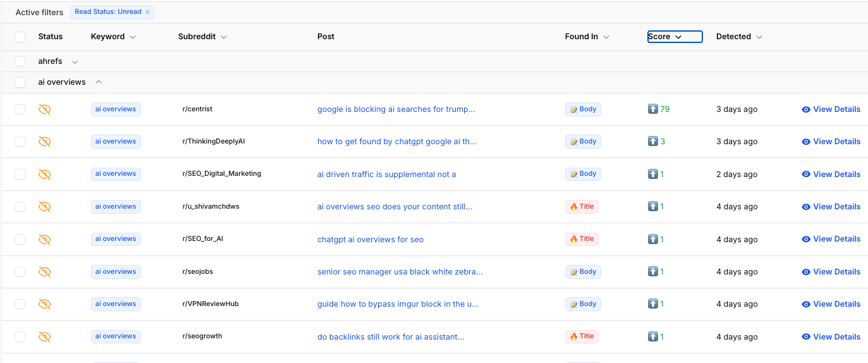
Task: Open post 'chatgpt ai overviews for seo'
Action: pos(370,240)
